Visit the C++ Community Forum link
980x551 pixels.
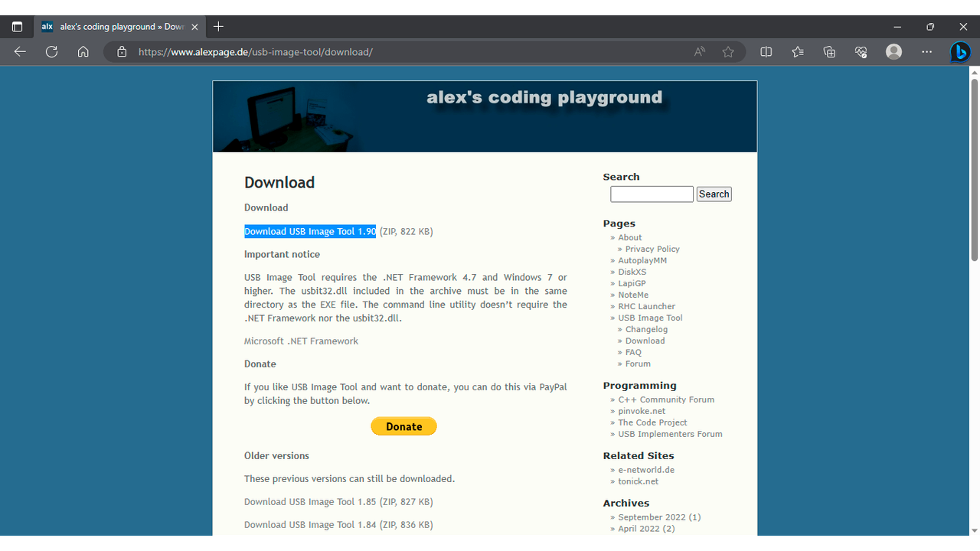tap(666, 400)
